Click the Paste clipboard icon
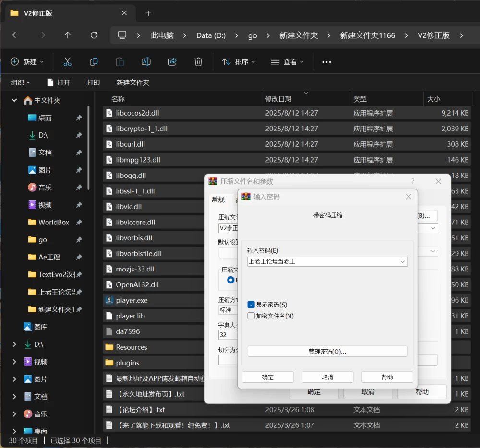 coord(120,62)
